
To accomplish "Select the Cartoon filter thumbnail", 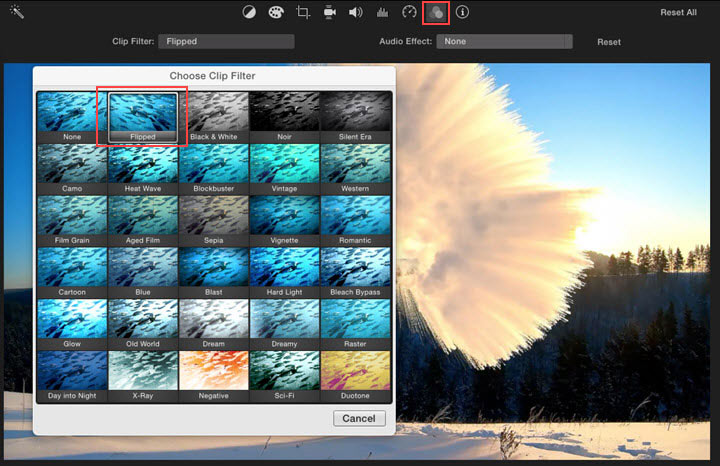I will (x=72, y=273).
